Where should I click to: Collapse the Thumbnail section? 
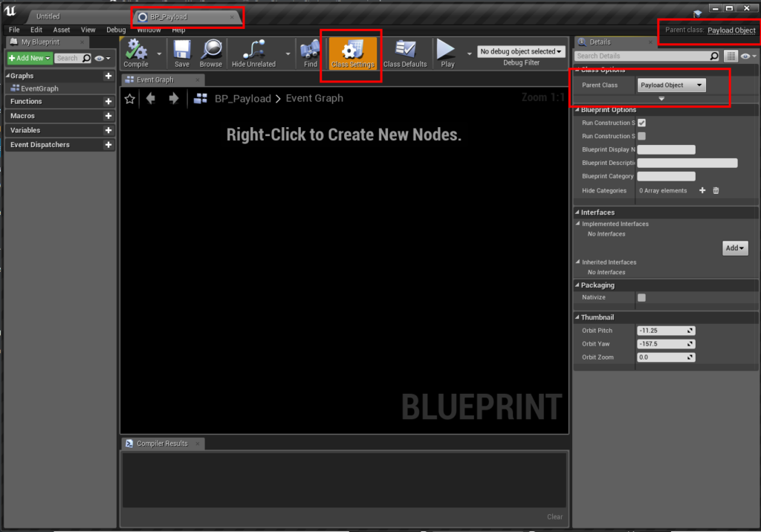[x=577, y=317]
